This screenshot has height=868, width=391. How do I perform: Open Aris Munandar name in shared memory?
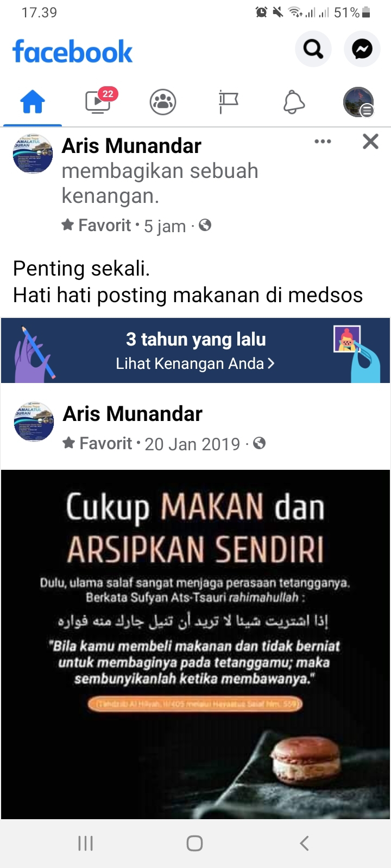[x=133, y=414]
